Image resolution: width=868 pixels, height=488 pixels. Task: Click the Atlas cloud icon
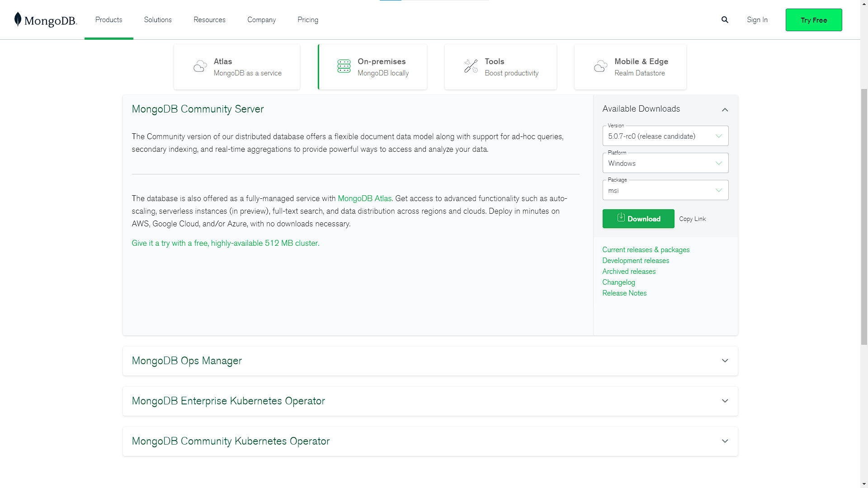pyautogui.click(x=200, y=67)
